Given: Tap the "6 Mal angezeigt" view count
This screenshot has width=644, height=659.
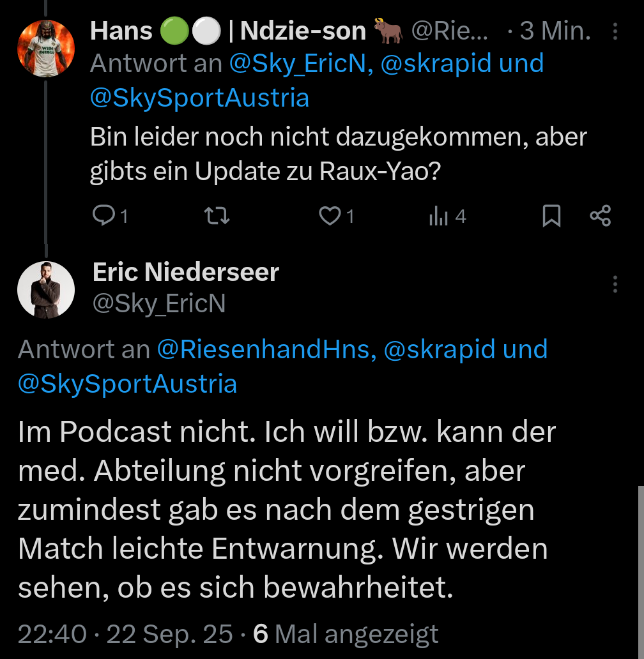Looking at the screenshot, I should point(346,634).
